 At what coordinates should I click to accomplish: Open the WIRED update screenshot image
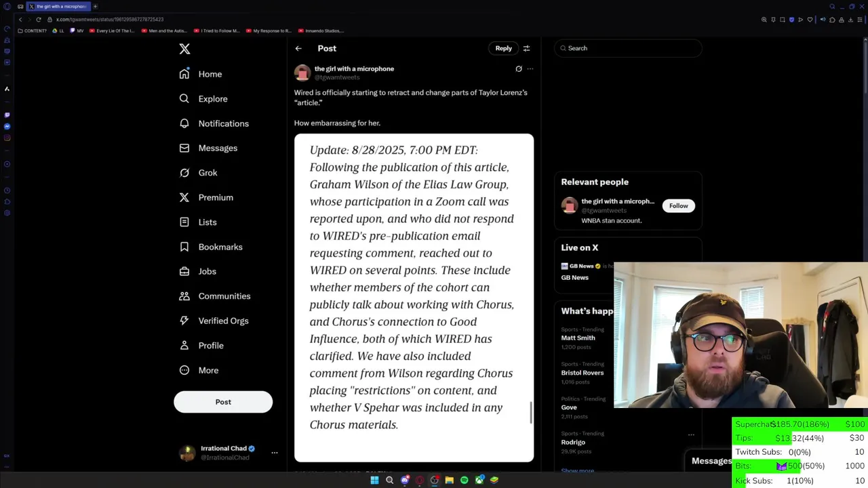coord(414,298)
